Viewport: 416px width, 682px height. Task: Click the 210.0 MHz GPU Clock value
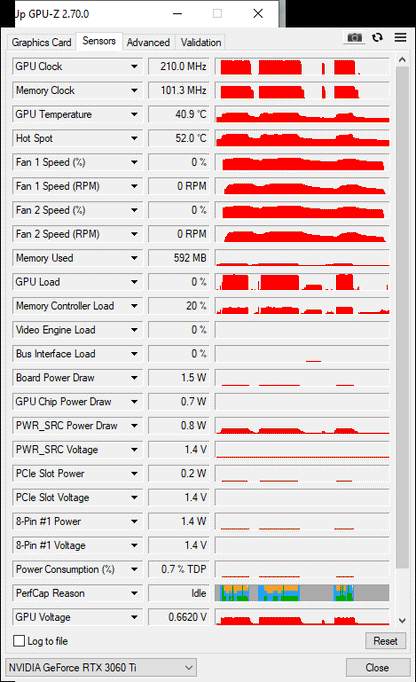coord(178,67)
